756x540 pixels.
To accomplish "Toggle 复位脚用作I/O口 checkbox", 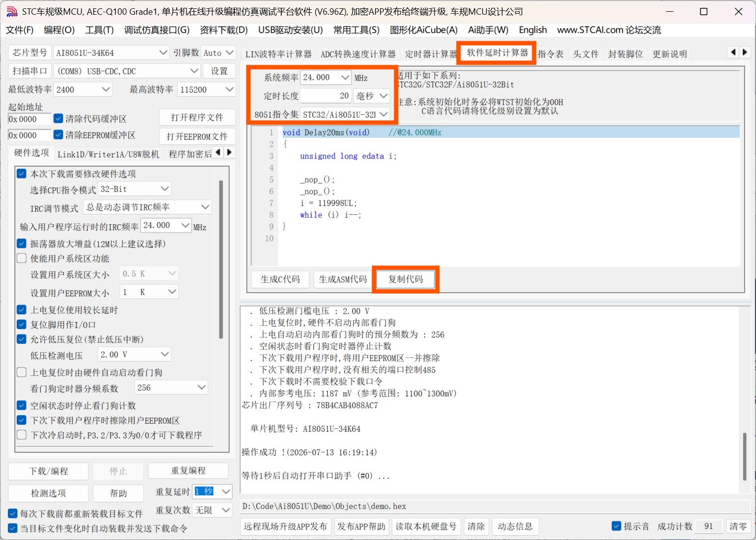I will click(22, 324).
